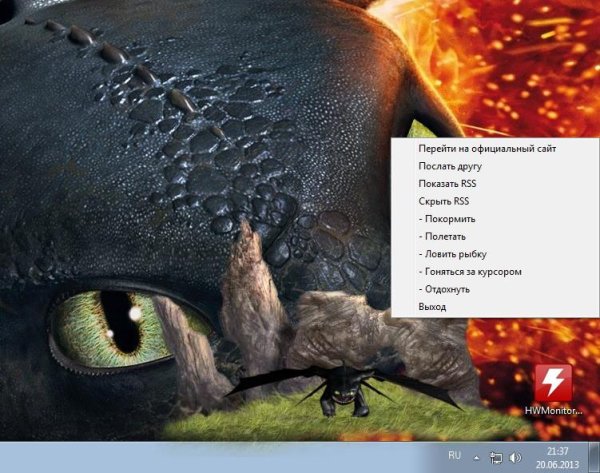
Task: Click 'Выход' to exit the application
Action: click(x=495, y=307)
